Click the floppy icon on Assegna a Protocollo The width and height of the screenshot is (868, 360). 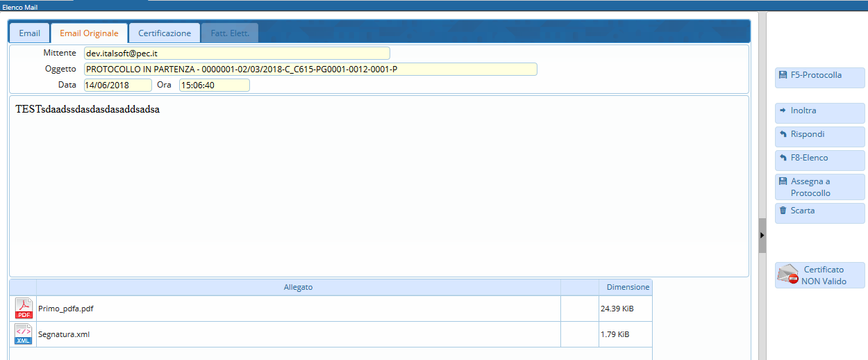coord(783,181)
